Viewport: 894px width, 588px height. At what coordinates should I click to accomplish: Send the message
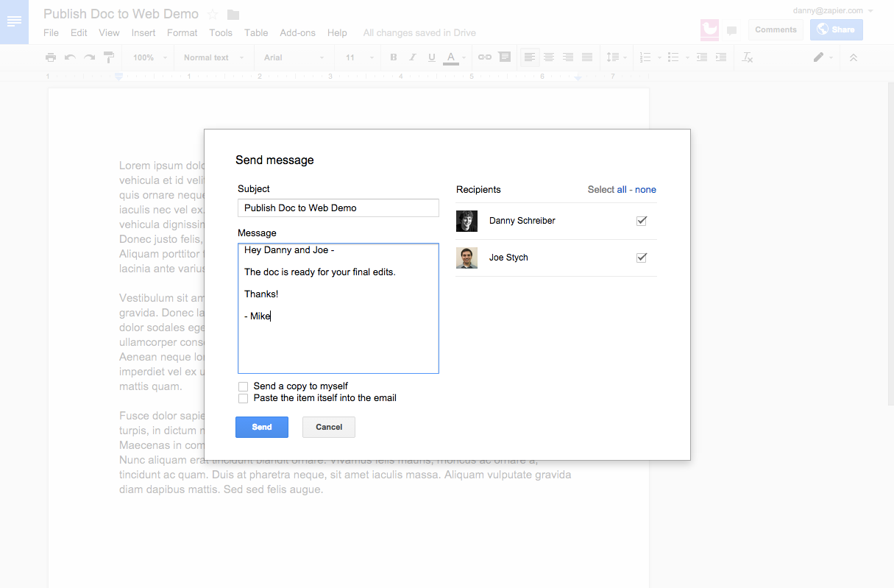262,427
